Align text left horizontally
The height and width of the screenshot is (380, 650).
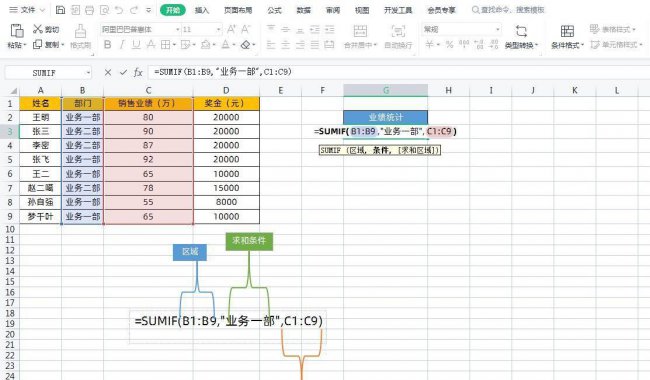coord(271,44)
